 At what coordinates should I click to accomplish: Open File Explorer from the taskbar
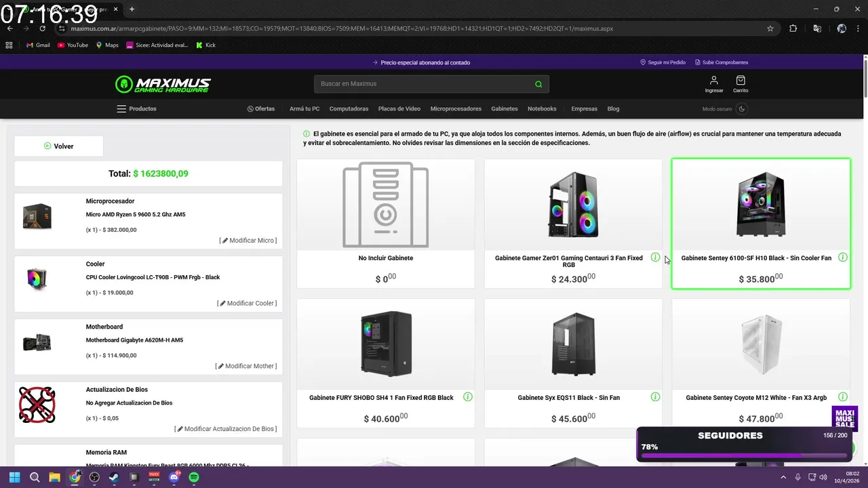54,477
